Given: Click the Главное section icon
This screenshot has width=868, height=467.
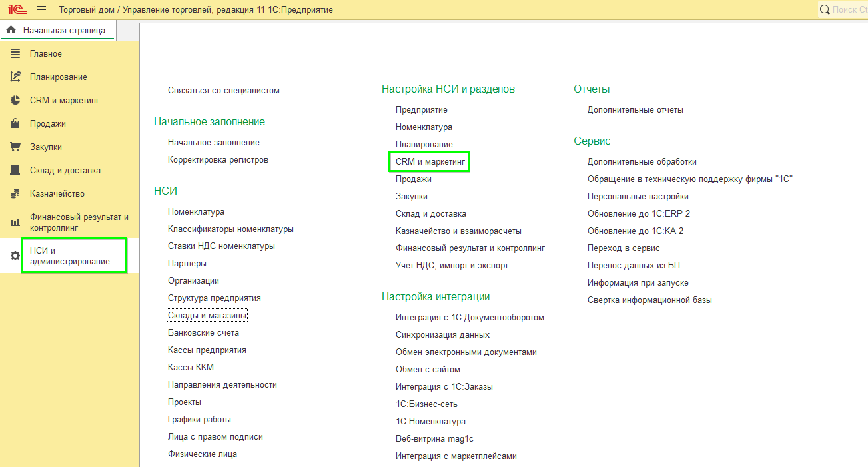Looking at the screenshot, I should (15, 53).
